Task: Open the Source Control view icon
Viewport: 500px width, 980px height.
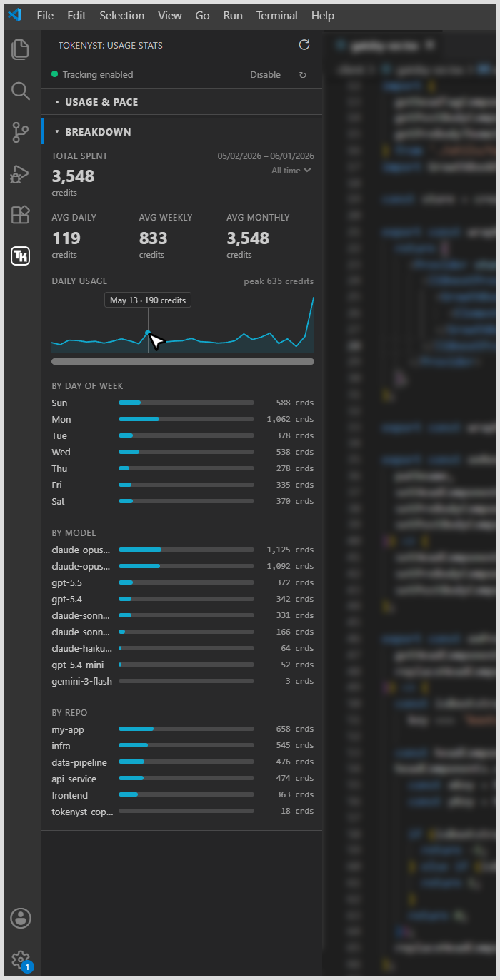Action: tap(21, 132)
